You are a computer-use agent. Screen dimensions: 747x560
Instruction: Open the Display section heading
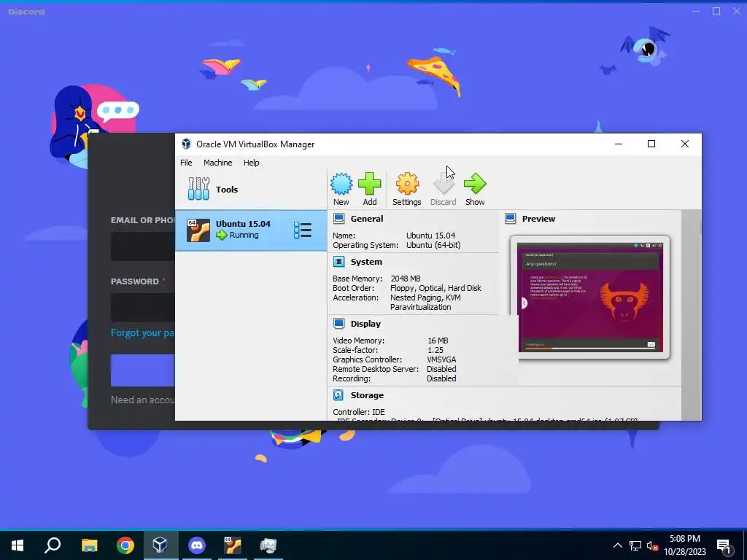365,323
